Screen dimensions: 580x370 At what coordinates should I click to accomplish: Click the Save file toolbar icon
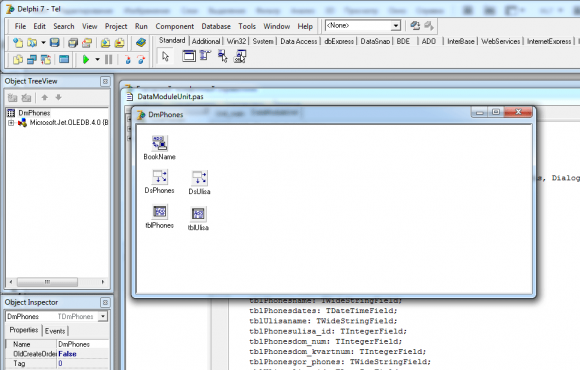tap(55, 43)
